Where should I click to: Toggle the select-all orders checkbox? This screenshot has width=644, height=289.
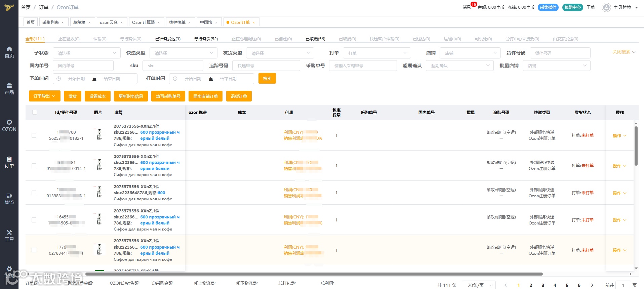coord(35,112)
